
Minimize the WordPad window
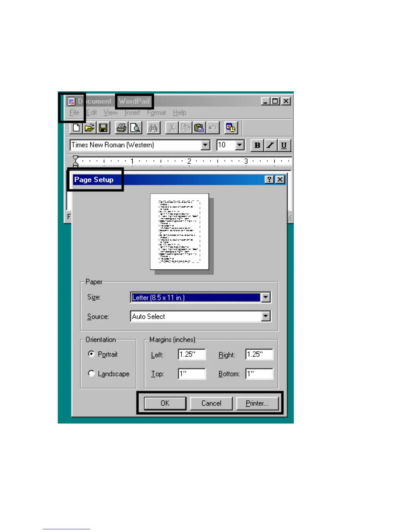click(x=265, y=101)
